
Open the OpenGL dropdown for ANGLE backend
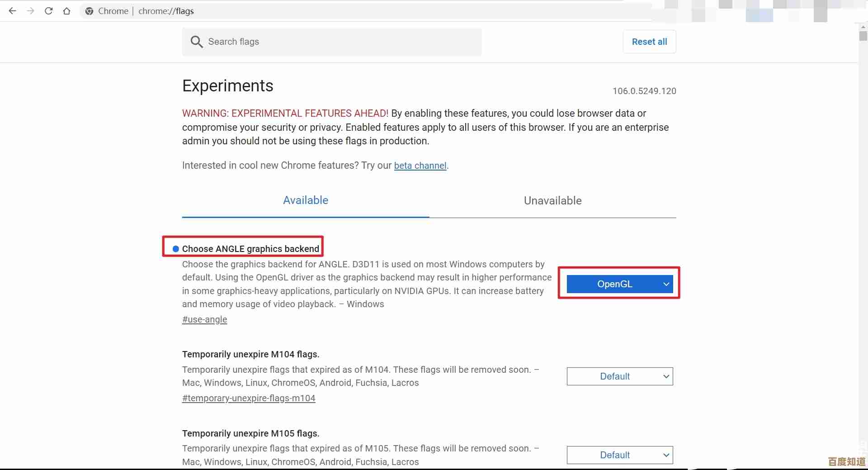tap(619, 284)
